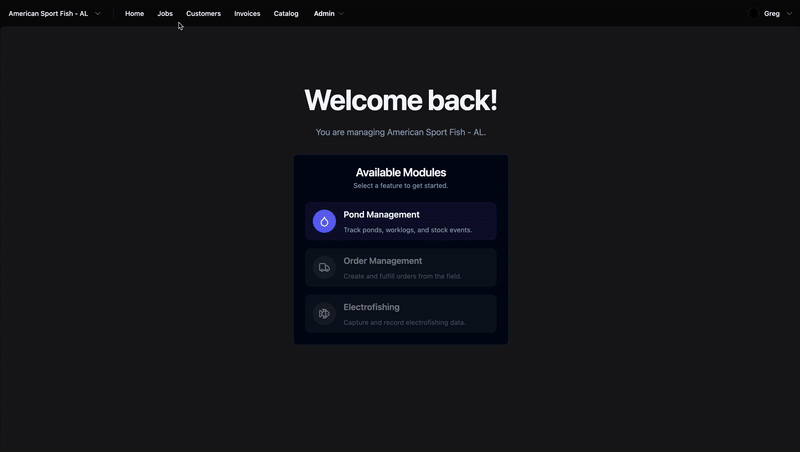Click the Pond Management water drop icon
This screenshot has width=800, height=452.
click(324, 221)
